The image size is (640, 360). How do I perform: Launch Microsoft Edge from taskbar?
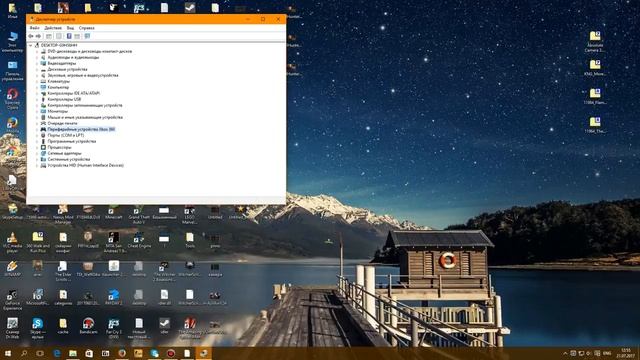coord(57,353)
